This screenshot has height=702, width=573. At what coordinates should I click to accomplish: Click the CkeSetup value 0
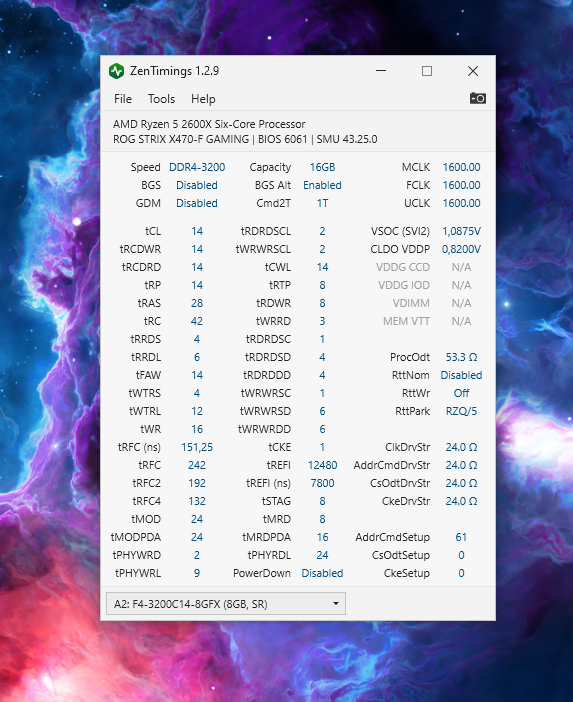click(x=462, y=573)
